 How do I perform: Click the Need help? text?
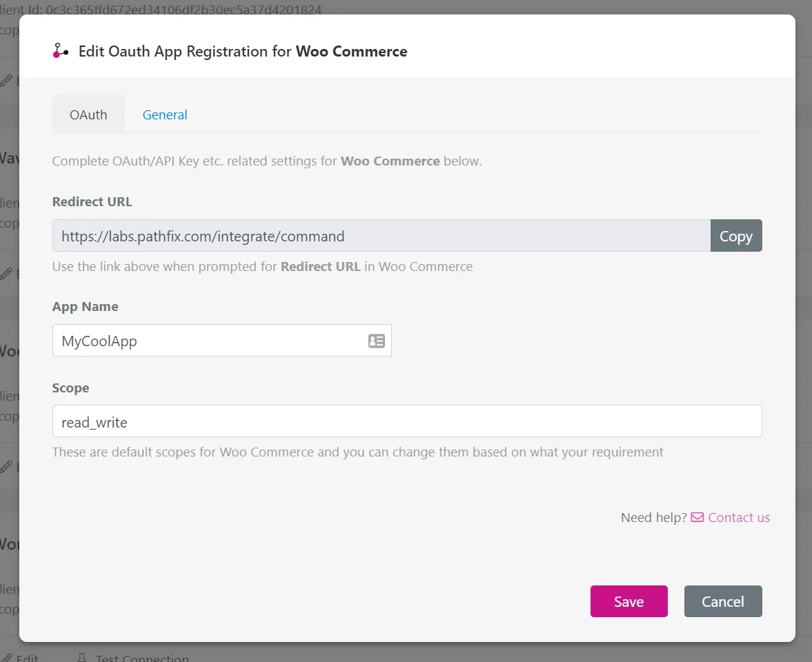click(653, 517)
